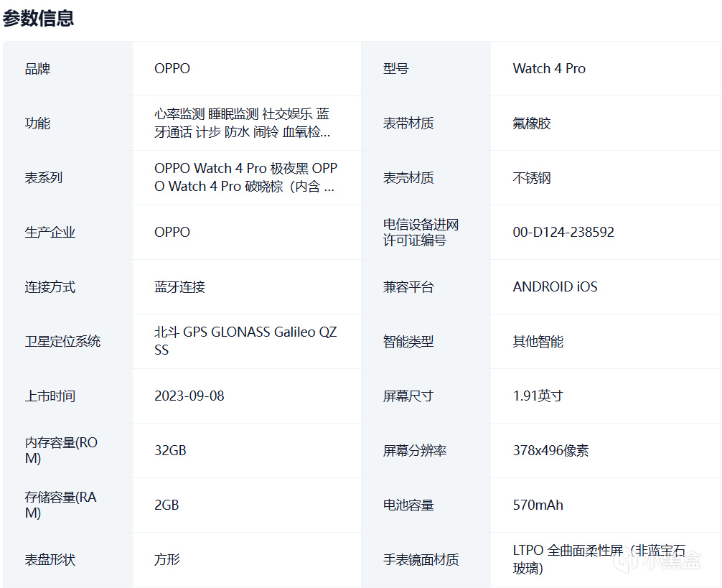Select the ANDROID iOS value
The width and height of the screenshot is (722, 588).
click(555, 287)
